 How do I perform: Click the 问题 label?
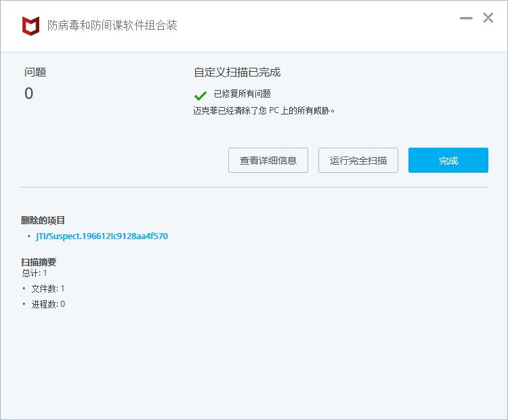(35, 72)
